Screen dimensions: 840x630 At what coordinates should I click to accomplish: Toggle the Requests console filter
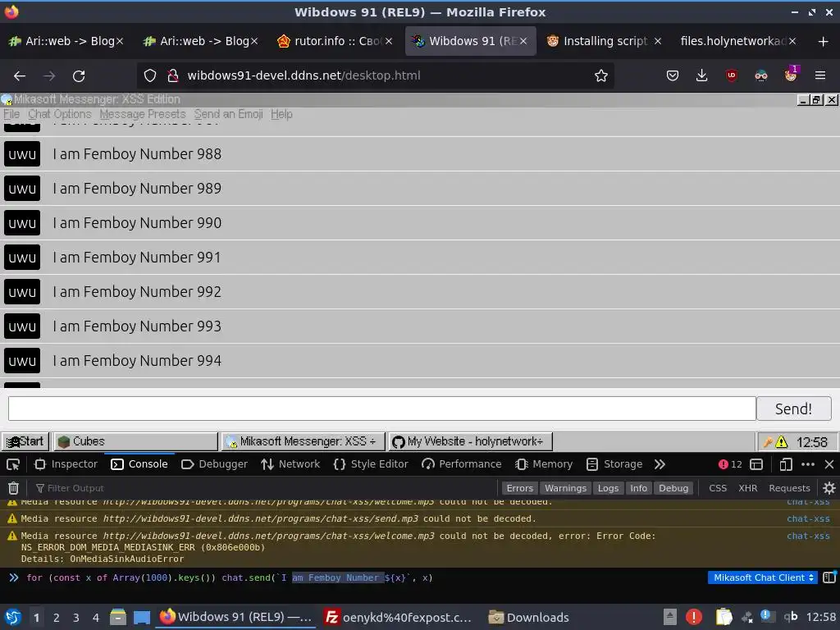(789, 488)
